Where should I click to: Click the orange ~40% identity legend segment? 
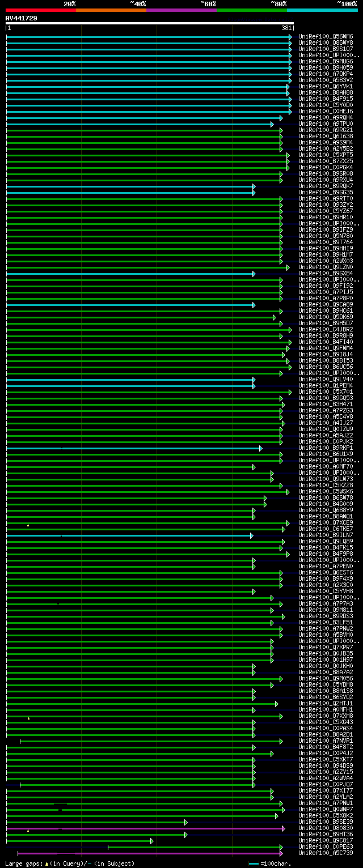[111, 10]
